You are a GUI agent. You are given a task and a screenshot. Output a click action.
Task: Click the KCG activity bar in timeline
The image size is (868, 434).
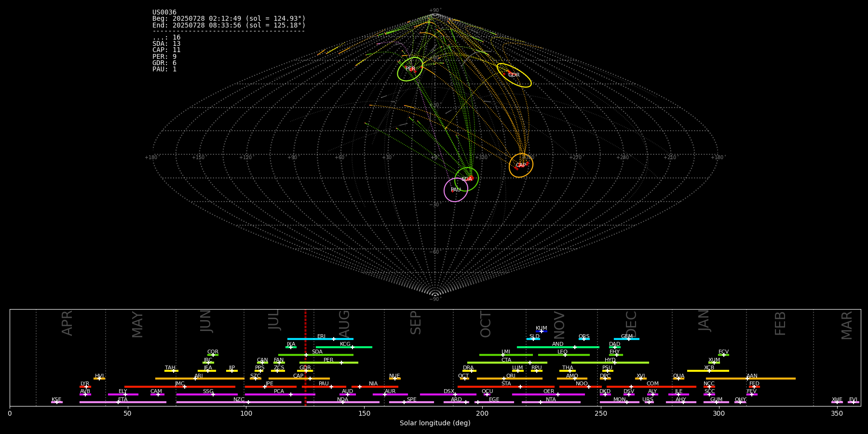pyautogui.click(x=344, y=347)
